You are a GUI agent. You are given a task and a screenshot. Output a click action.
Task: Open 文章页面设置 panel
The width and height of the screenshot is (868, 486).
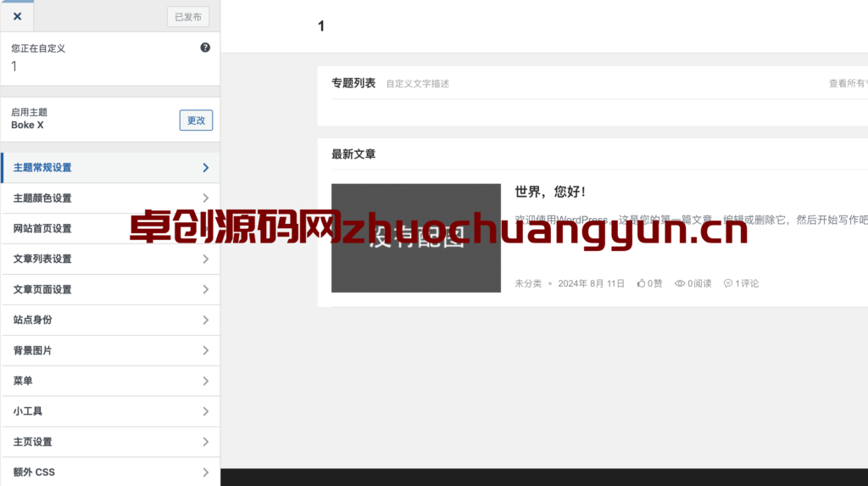[111, 289]
